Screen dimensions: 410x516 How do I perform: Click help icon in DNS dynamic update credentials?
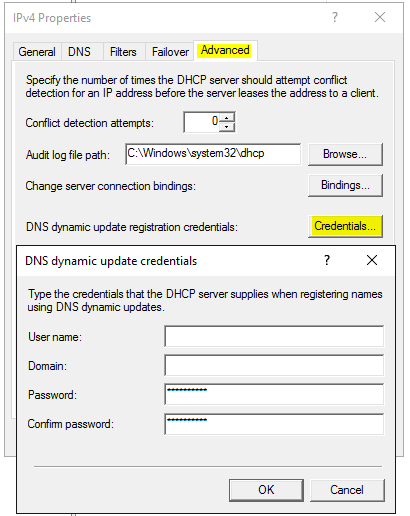[x=327, y=260]
